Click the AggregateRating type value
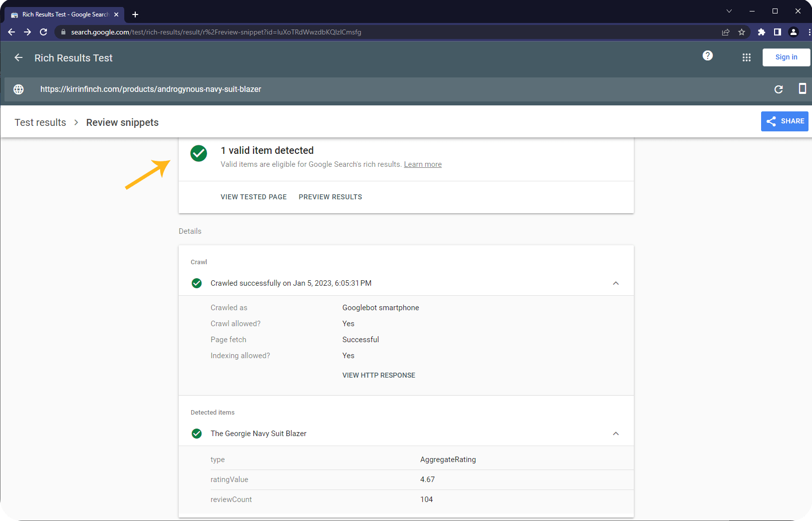This screenshot has width=812, height=521. pos(448,460)
